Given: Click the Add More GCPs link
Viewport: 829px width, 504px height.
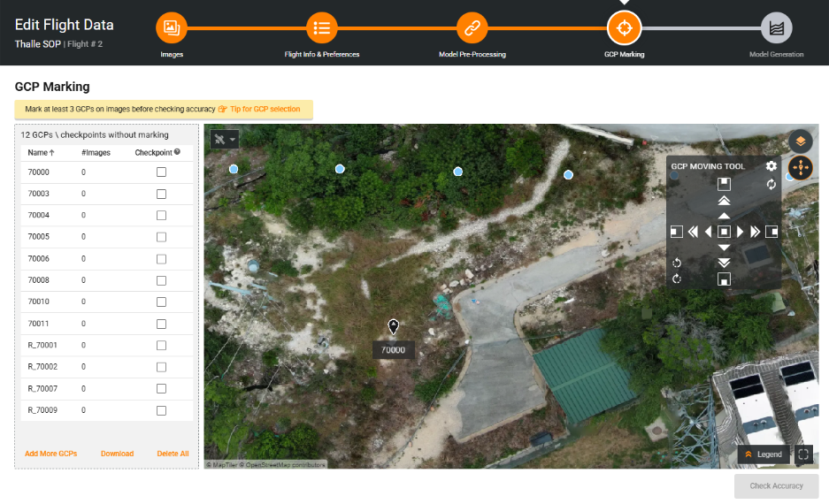Looking at the screenshot, I should (x=50, y=454).
